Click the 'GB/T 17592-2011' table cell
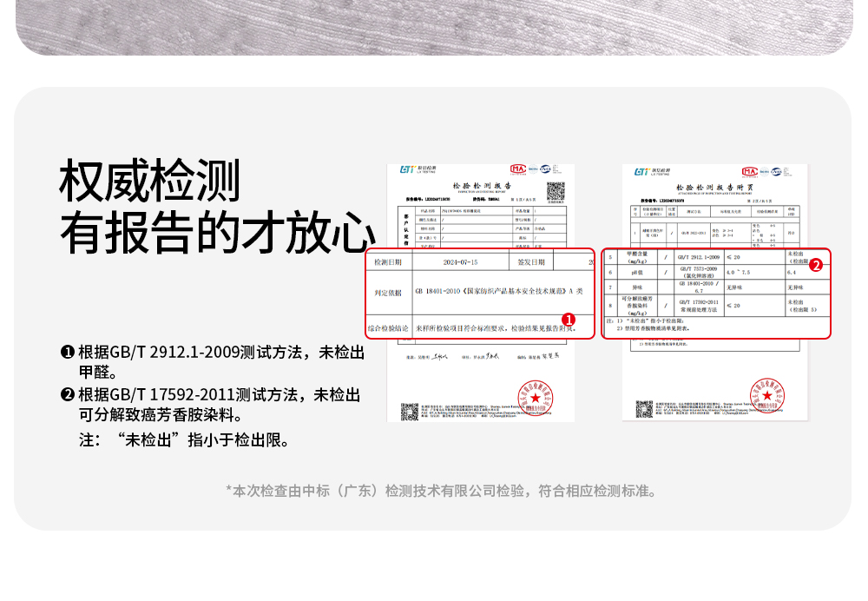 point(699,305)
